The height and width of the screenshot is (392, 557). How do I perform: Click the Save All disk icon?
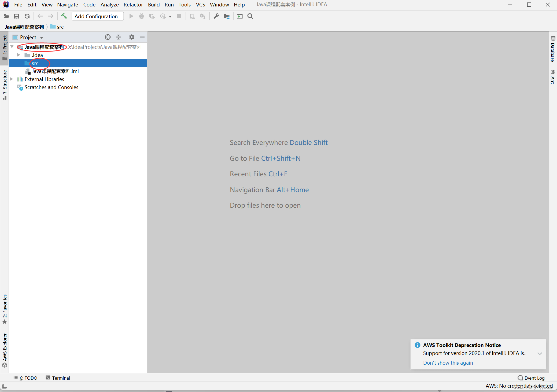(x=17, y=16)
